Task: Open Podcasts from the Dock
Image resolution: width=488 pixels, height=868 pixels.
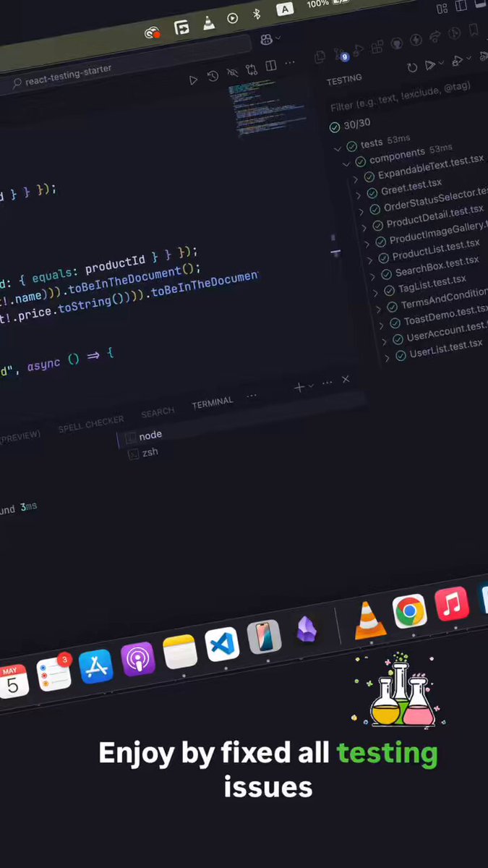Action: pyautogui.click(x=137, y=659)
